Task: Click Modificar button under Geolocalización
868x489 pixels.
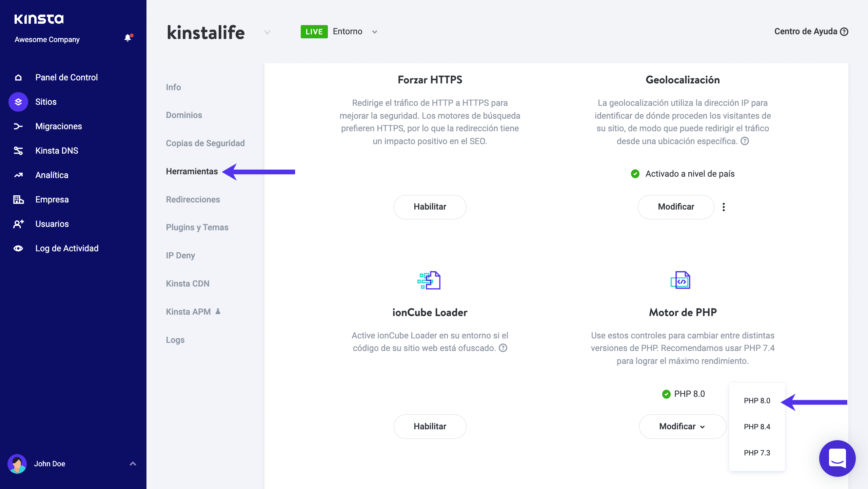Action: (x=676, y=207)
